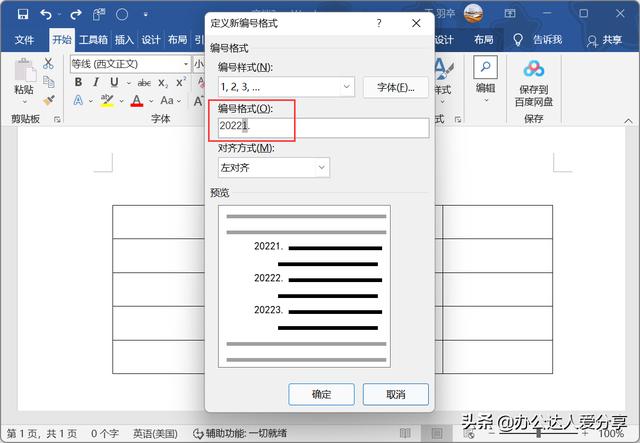The width and height of the screenshot is (640, 443).
Task: Click the 告诉我 lightbulb search
Action: [x=538, y=40]
